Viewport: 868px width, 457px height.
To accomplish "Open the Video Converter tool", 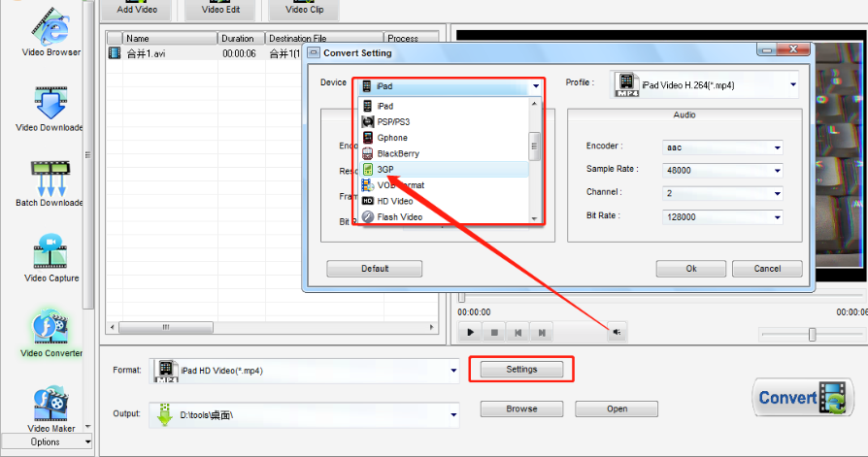I will coord(50,333).
